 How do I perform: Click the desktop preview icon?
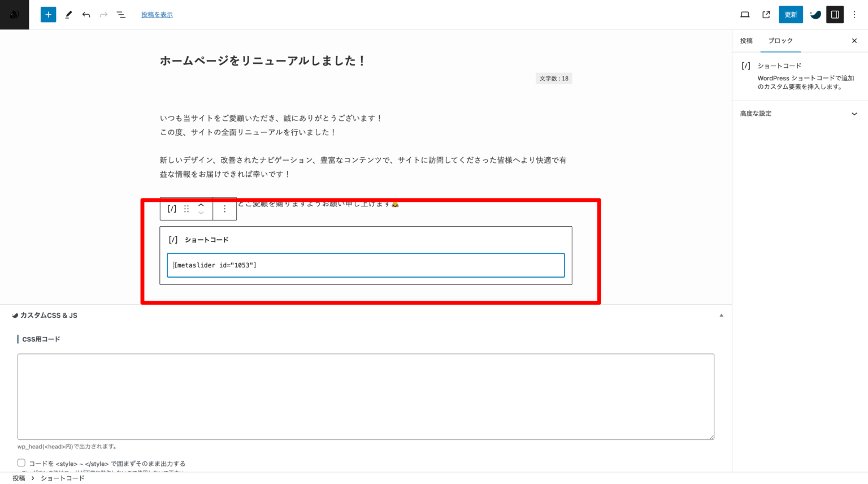coord(745,14)
